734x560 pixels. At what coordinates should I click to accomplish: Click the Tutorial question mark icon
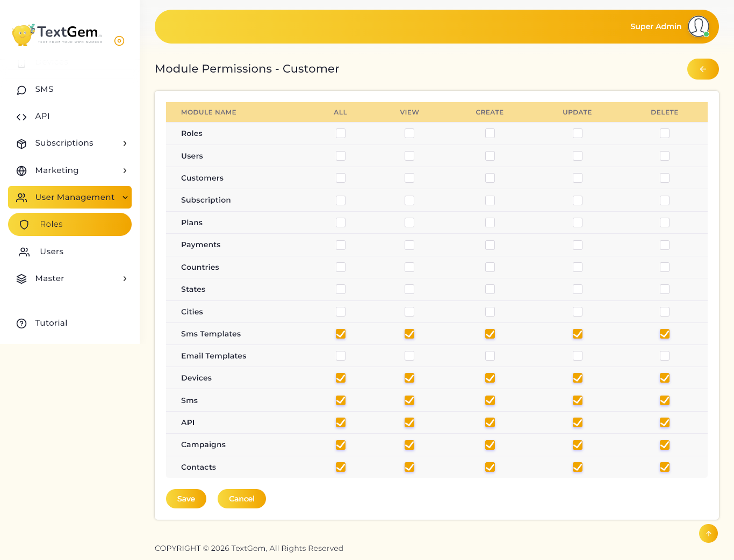[21, 324]
